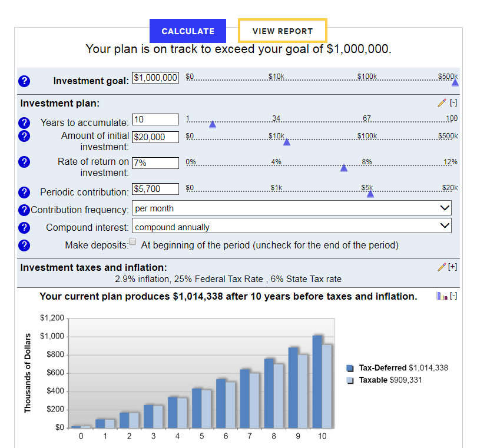
Task: Collapse the chart results section
Action: coord(453,296)
